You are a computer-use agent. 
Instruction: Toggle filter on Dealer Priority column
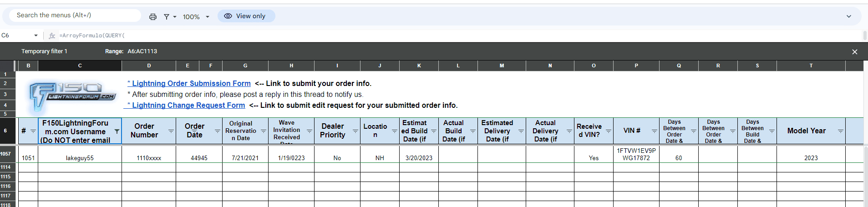tap(355, 131)
